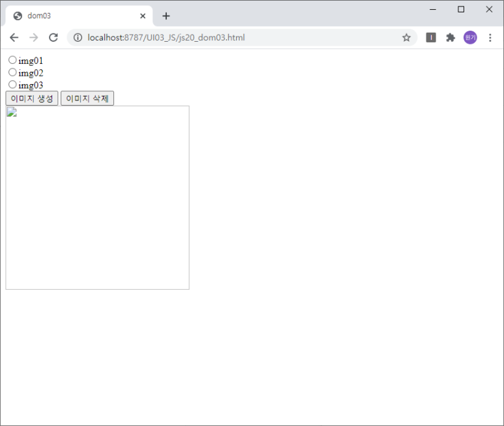Go forward to the next page
The height and width of the screenshot is (426, 504).
click(33, 38)
